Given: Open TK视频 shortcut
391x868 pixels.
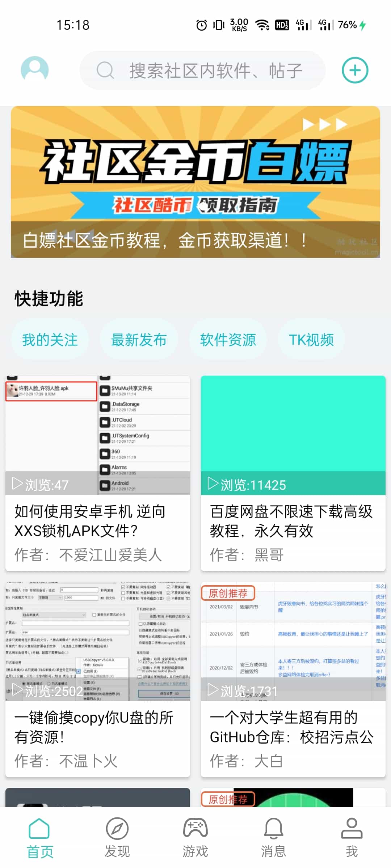Looking at the screenshot, I should tap(311, 340).
